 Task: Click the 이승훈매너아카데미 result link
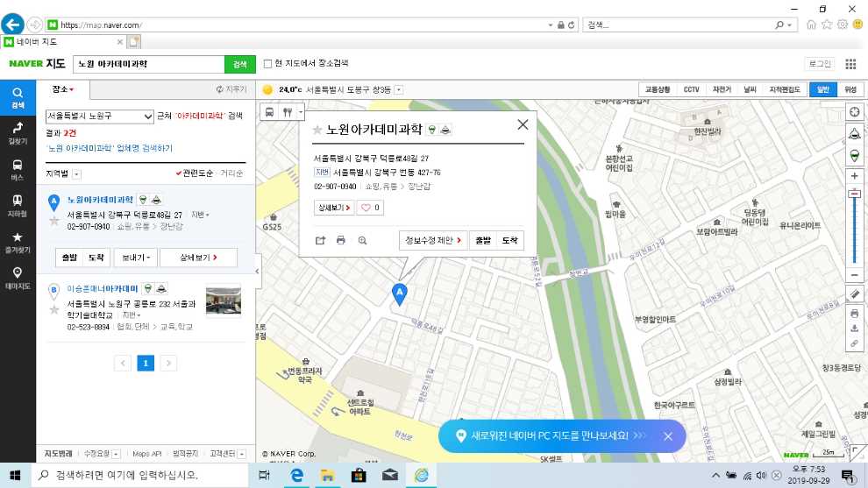102,288
